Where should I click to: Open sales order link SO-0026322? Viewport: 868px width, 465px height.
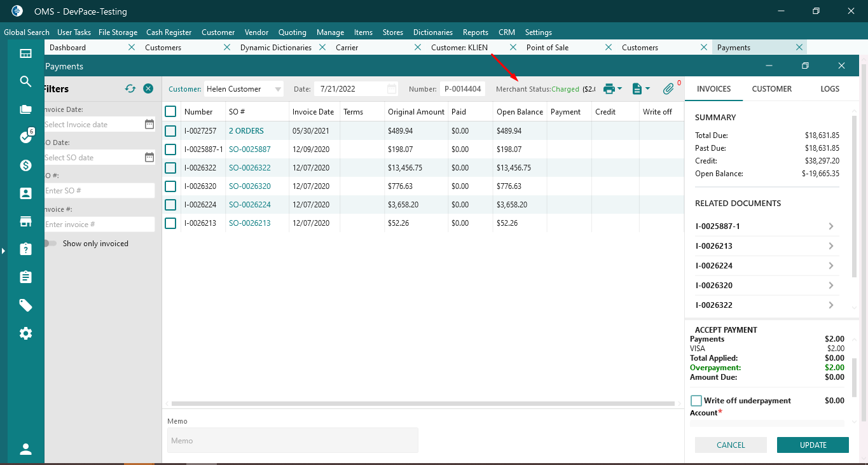point(250,168)
